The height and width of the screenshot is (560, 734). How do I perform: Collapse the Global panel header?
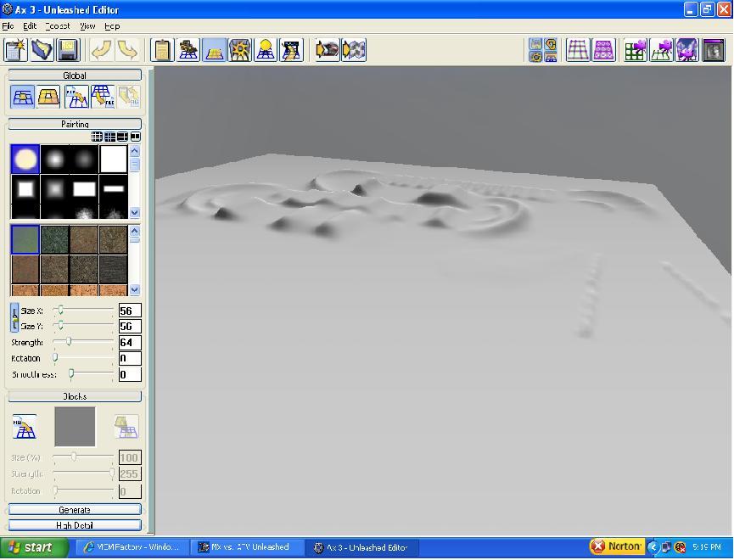point(75,76)
